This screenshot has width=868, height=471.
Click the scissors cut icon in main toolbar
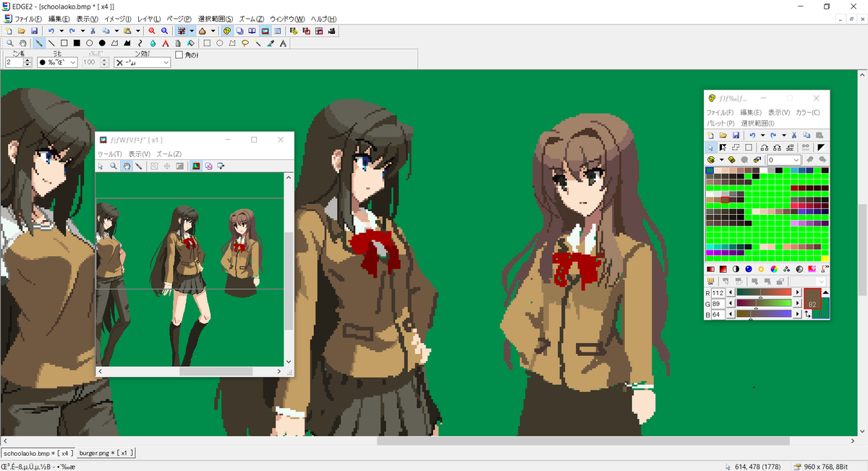tap(93, 31)
